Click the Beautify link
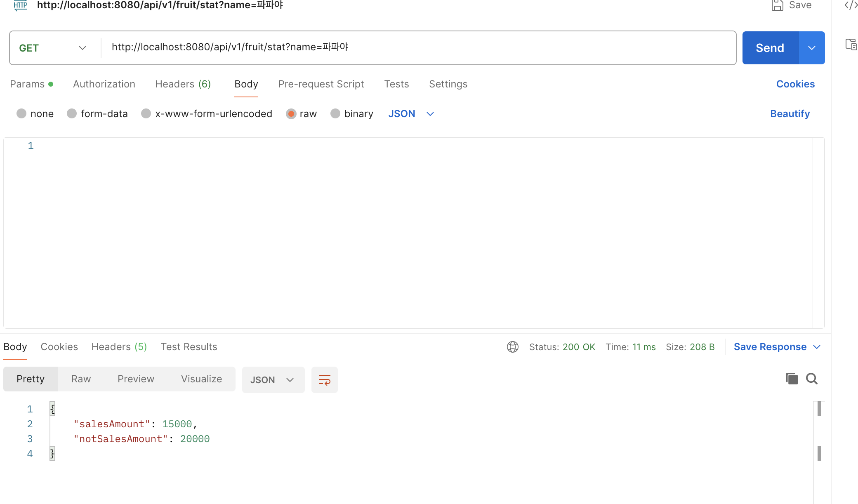Viewport: 858px width, 504px height. [x=790, y=113]
